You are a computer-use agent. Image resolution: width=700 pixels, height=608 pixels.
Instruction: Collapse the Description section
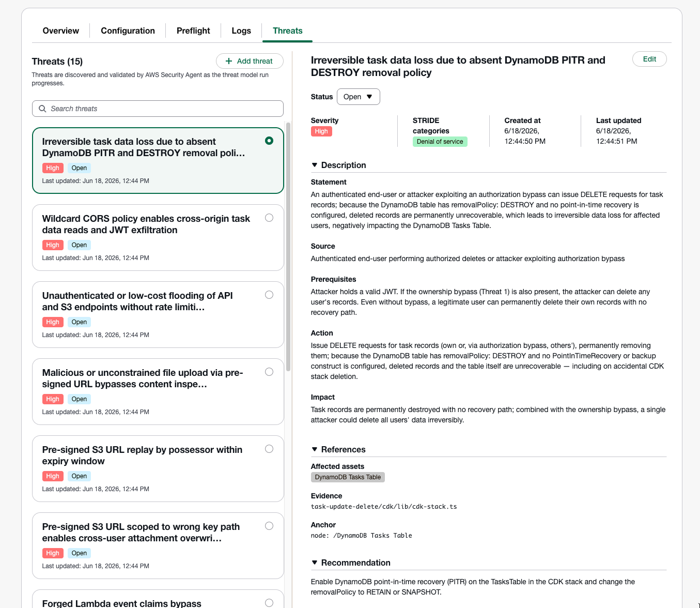pos(314,165)
